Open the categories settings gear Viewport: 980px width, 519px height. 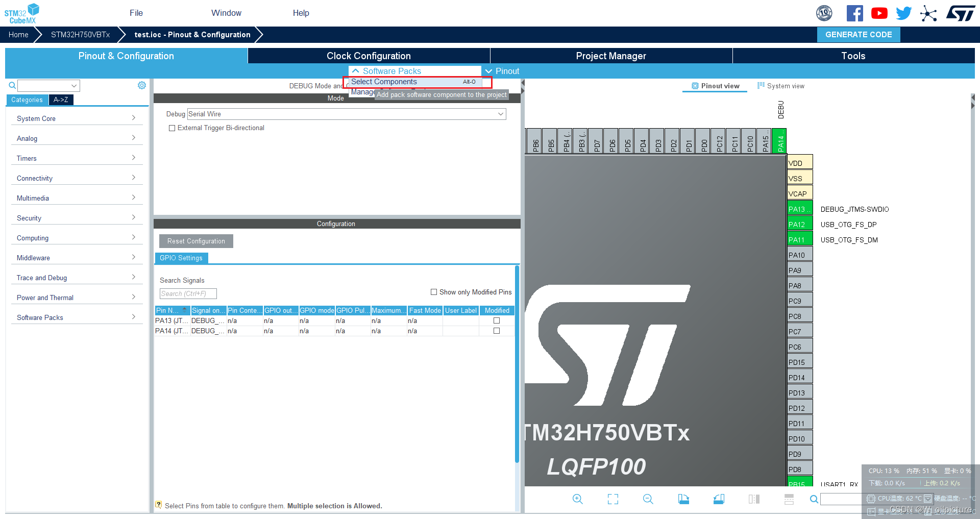[x=142, y=85]
